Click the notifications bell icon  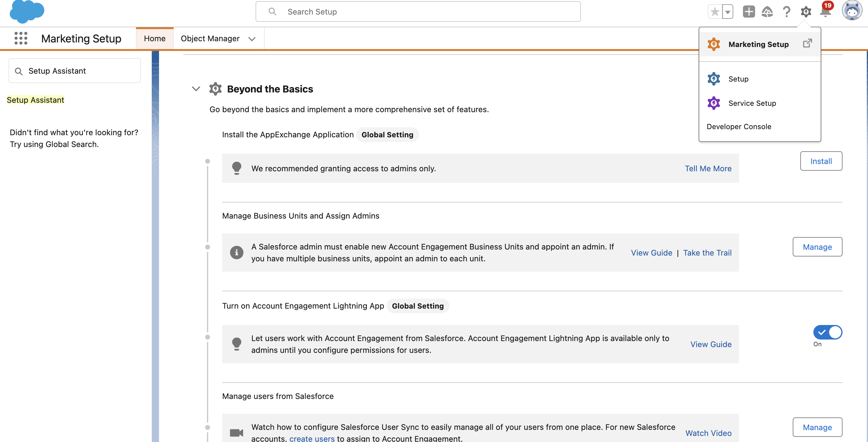coord(825,12)
